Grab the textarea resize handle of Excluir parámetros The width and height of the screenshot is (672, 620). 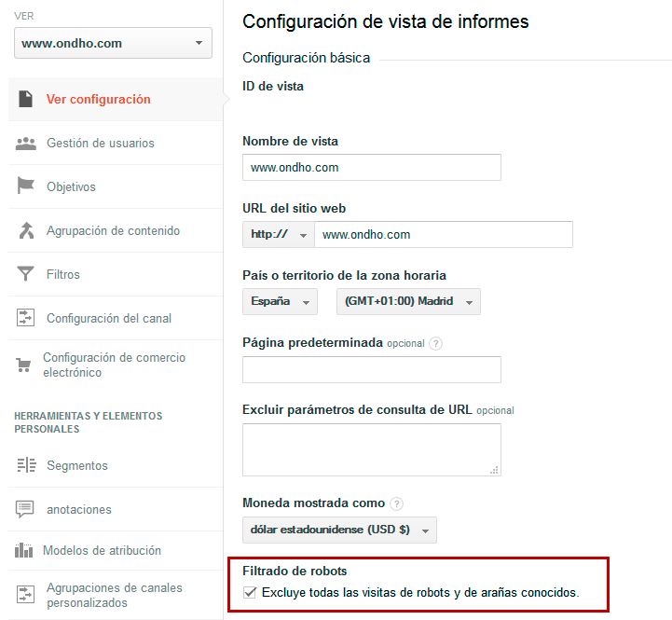(x=494, y=470)
